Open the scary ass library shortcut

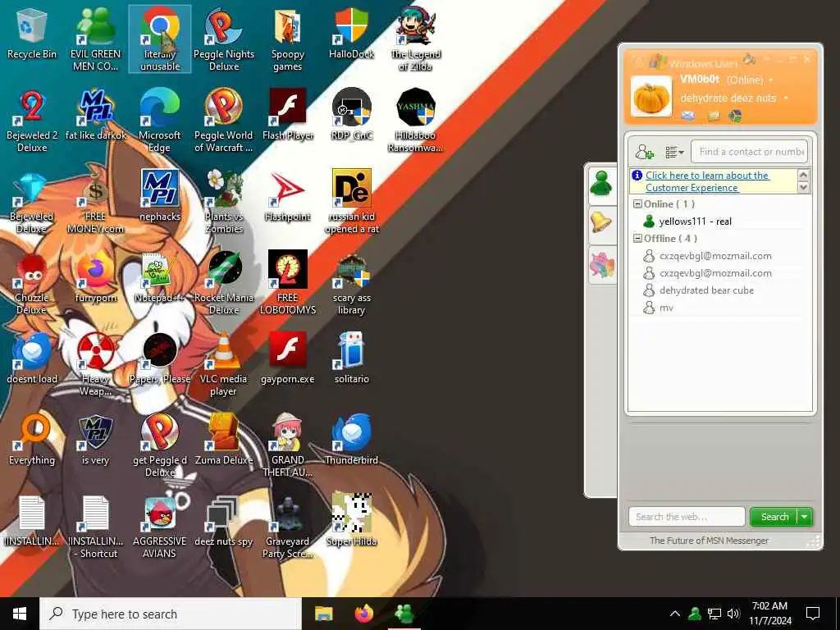point(351,283)
